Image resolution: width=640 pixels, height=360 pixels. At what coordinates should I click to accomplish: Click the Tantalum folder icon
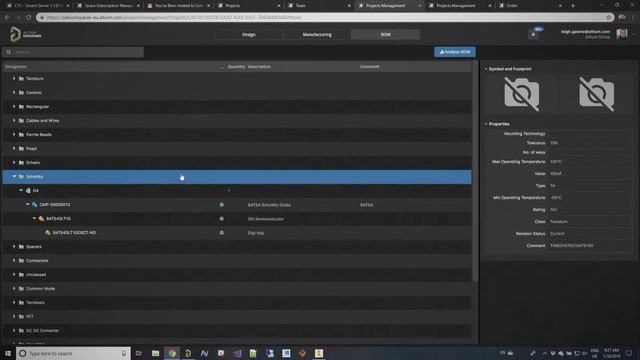[21, 78]
